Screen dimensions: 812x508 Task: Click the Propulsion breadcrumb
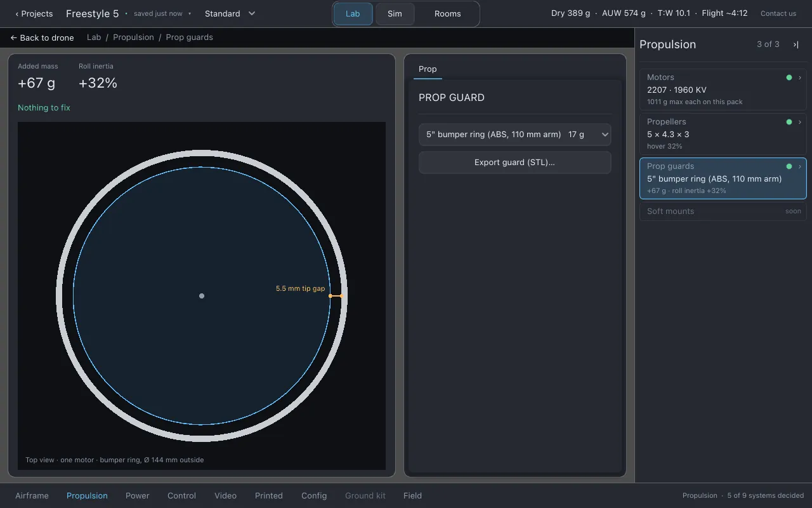(133, 37)
